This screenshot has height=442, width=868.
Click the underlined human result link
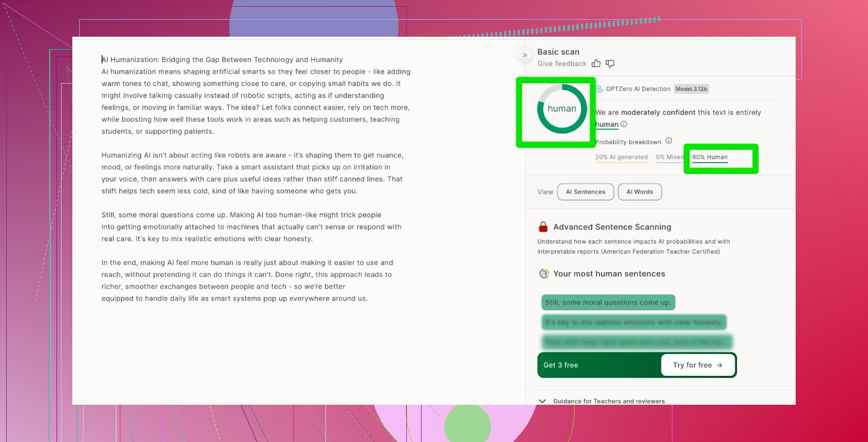pyautogui.click(x=606, y=124)
